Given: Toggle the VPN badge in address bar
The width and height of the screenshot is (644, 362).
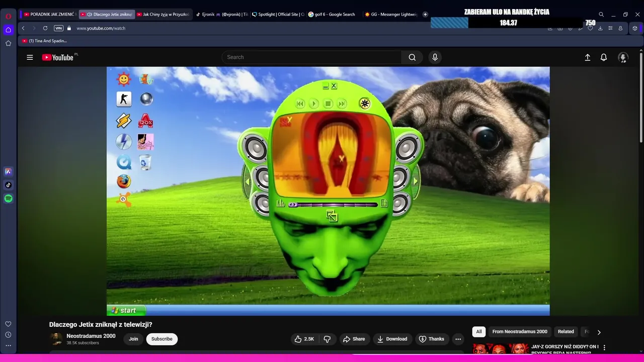Looking at the screenshot, I should [x=58, y=28].
